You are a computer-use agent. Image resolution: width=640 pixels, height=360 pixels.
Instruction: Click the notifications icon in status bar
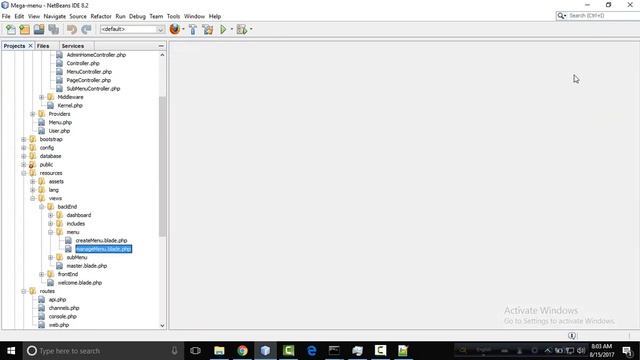[572, 336]
